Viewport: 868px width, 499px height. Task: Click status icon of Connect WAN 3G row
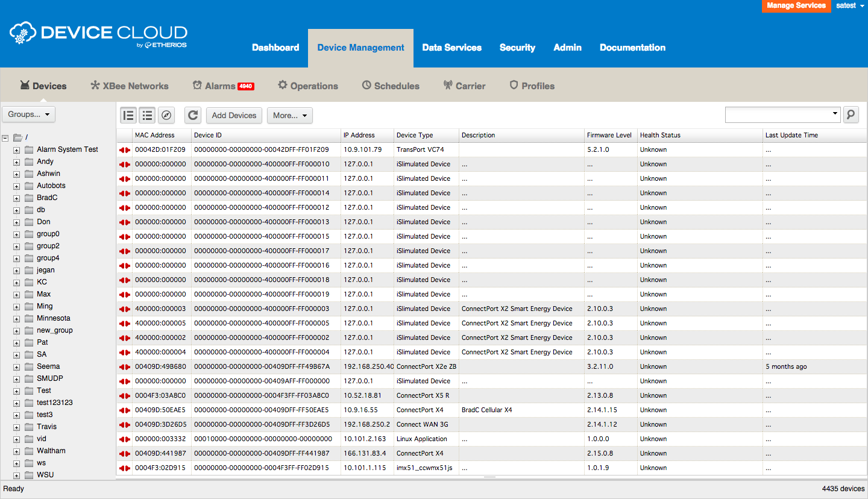125,424
